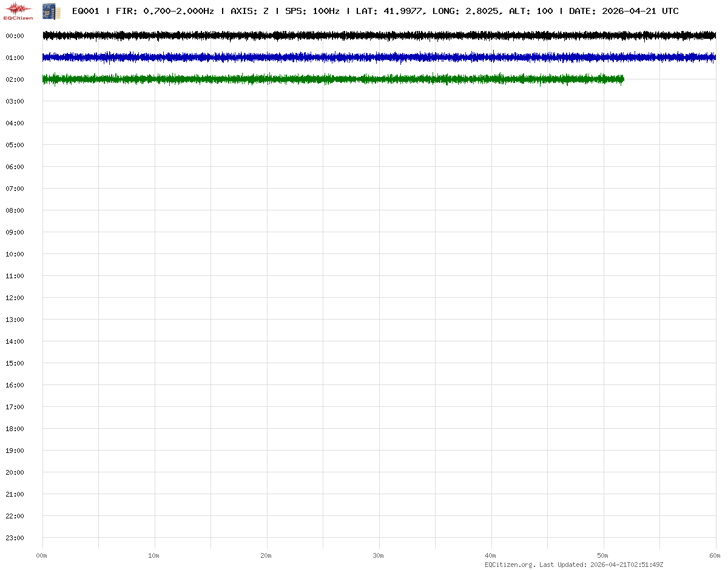The image size is (728, 570).
Task: Click the Last Updated timestamp in footer
Action: point(601,565)
